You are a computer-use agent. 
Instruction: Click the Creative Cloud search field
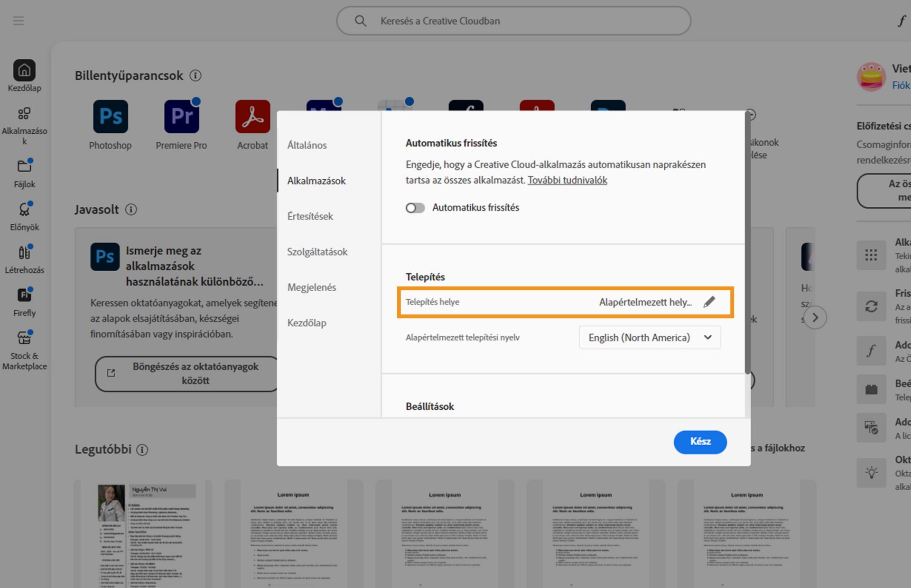513,21
